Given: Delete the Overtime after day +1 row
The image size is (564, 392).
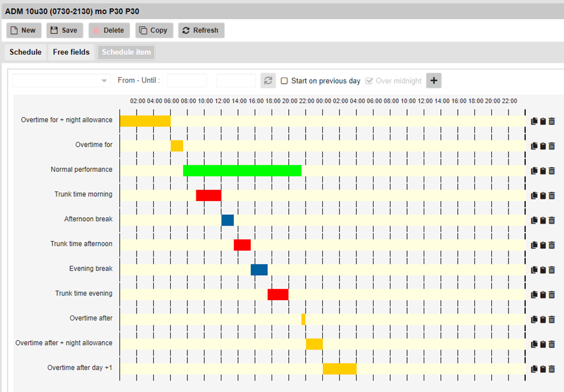Looking at the screenshot, I should [552, 369].
